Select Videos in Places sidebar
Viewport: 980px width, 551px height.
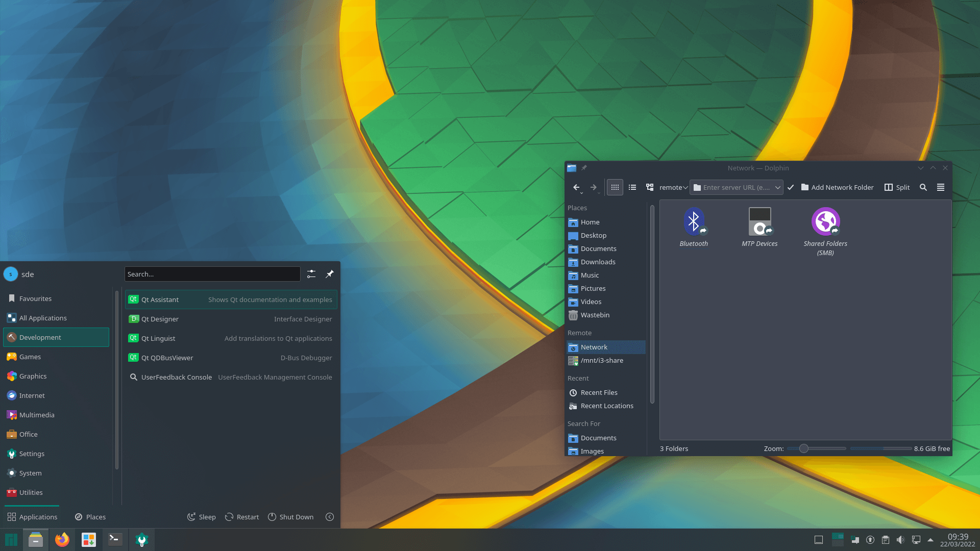606,302
